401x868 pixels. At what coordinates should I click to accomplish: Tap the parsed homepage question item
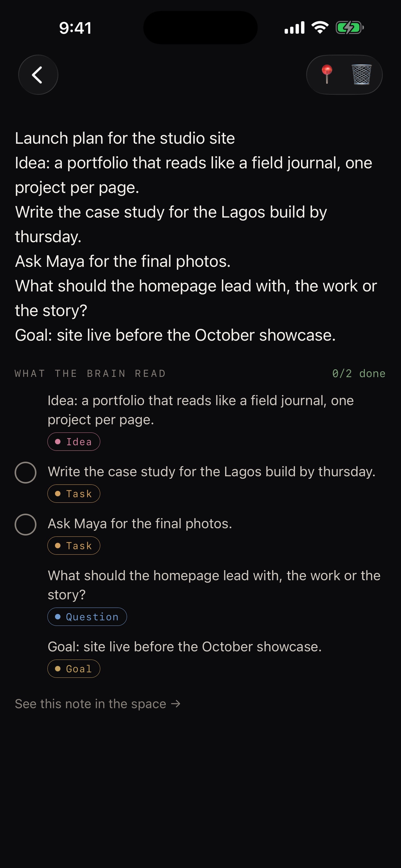click(214, 585)
